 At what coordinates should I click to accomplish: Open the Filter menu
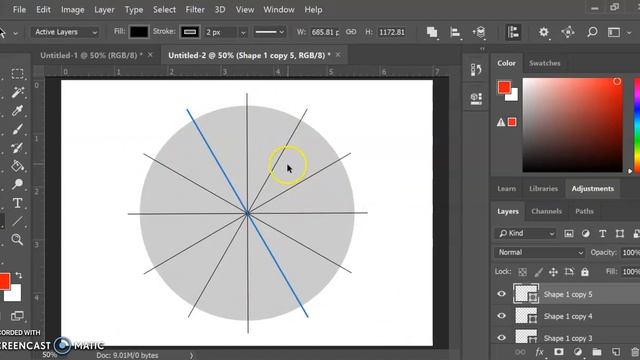pyautogui.click(x=195, y=9)
